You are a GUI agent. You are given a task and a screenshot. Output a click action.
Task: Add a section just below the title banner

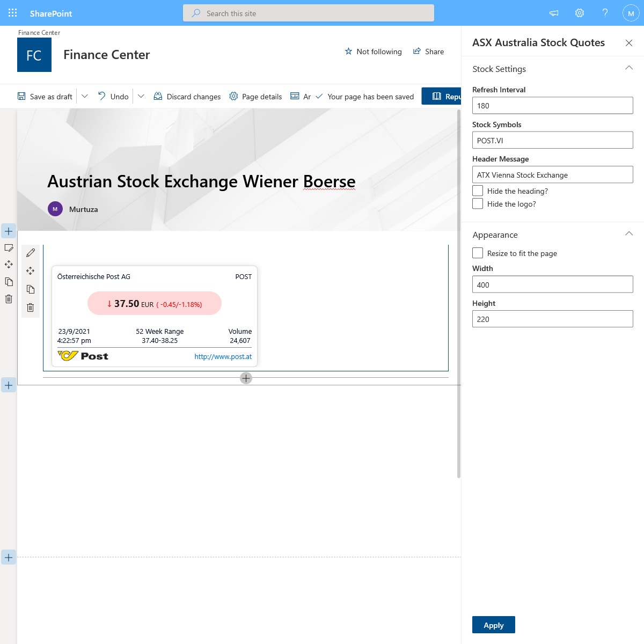[x=9, y=231]
